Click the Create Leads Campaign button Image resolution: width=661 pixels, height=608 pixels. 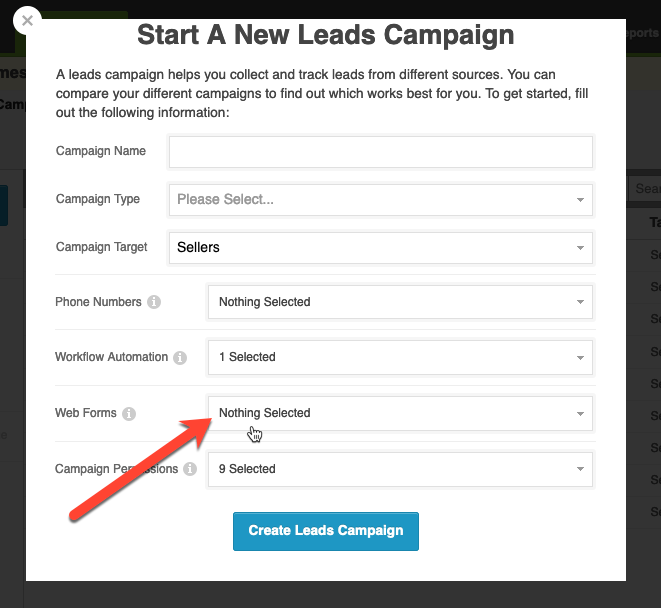pos(326,531)
